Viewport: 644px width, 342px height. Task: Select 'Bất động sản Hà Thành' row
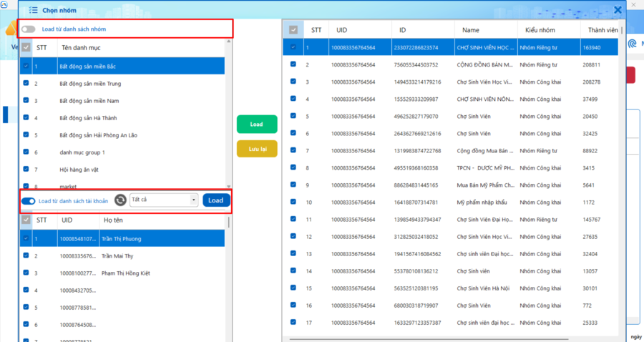pos(122,118)
